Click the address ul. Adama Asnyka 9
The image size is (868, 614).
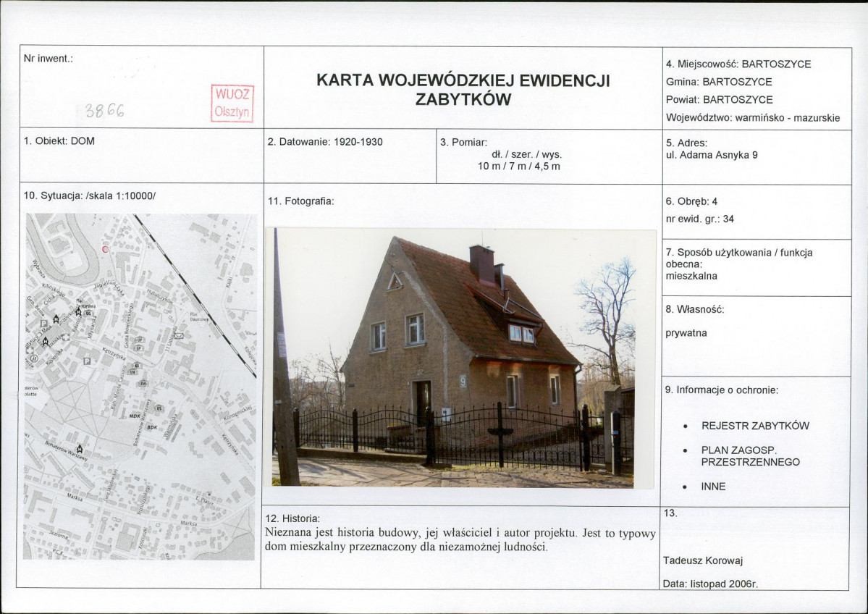tap(712, 155)
